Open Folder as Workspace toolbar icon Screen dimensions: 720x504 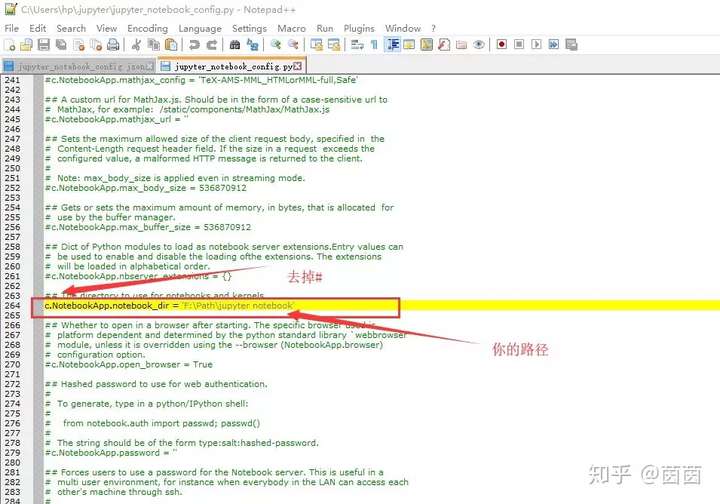(x=461, y=45)
